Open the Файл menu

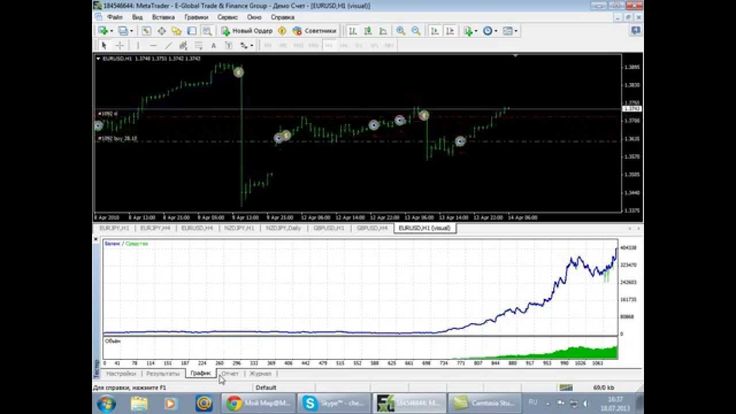click(x=115, y=17)
